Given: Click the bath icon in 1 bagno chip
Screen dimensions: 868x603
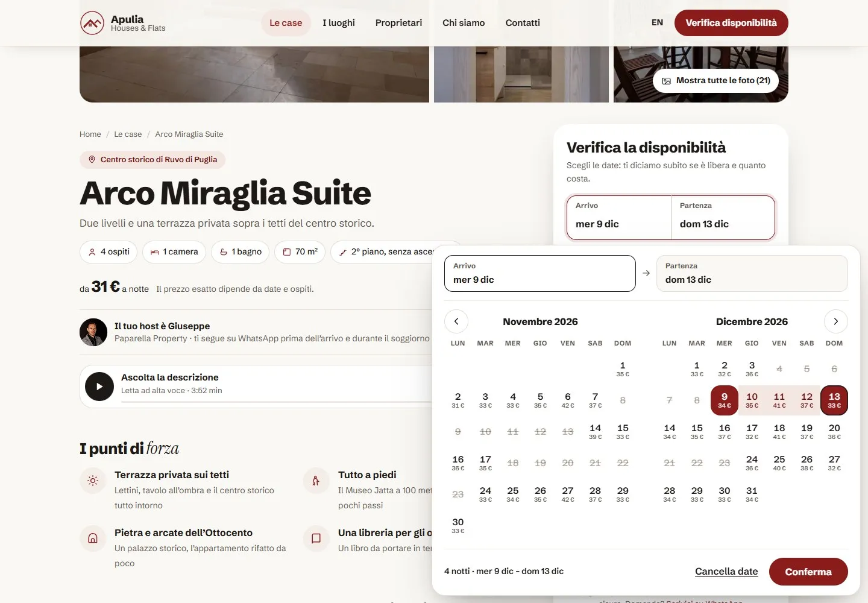Looking at the screenshot, I should point(224,252).
